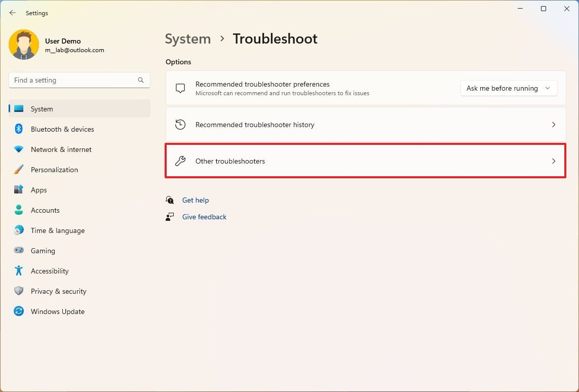Select the Gaming section icon
This screenshot has height=392, width=579.
(x=18, y=251)
